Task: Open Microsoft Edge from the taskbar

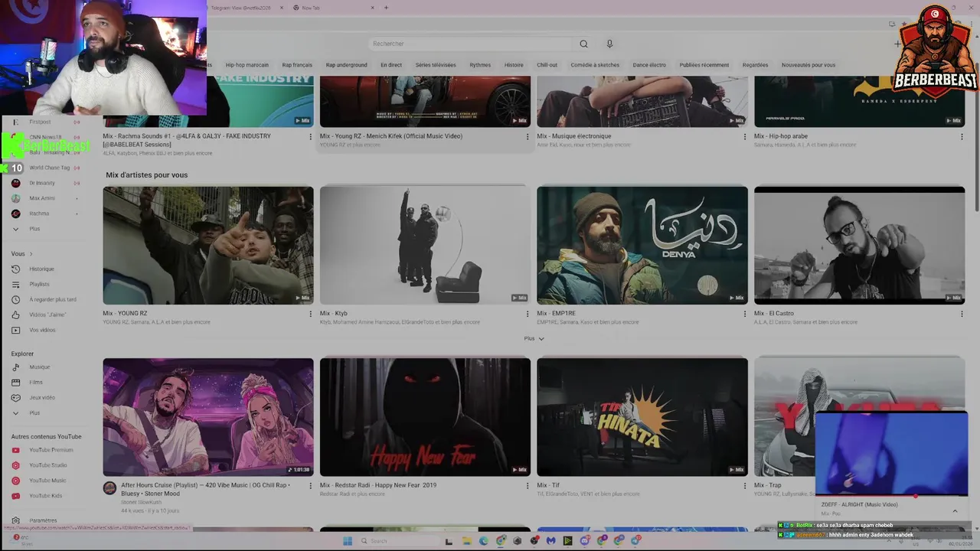Action: 483,540
